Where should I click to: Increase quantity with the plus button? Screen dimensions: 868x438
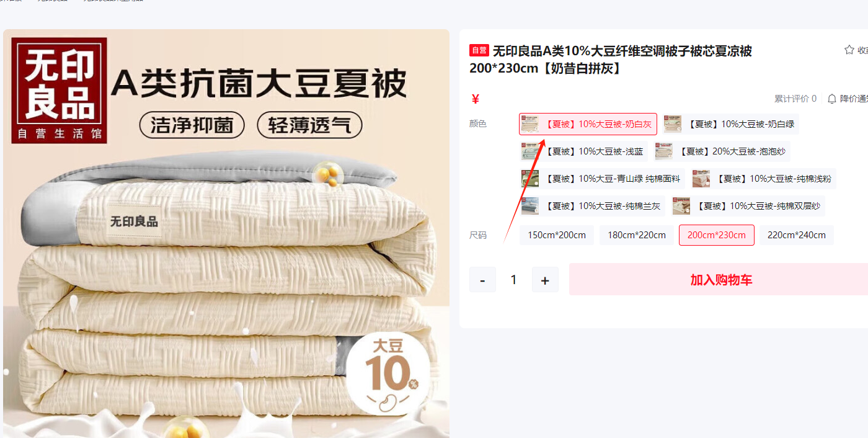click(545, 280)
